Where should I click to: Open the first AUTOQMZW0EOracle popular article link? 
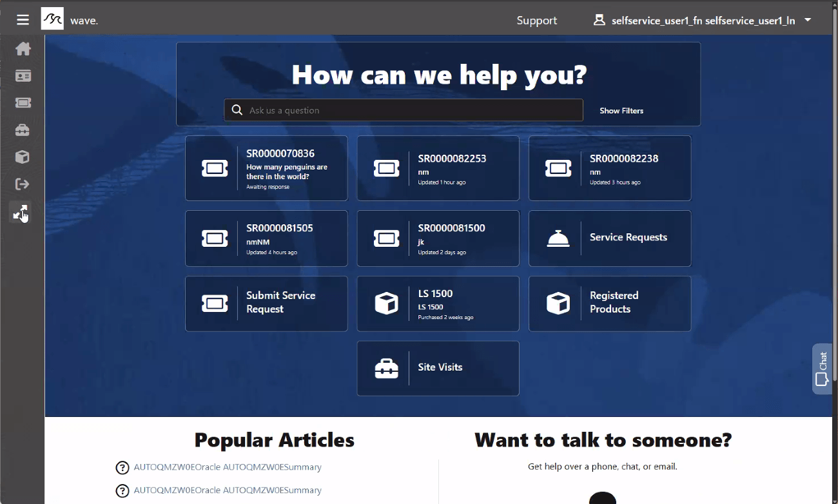point(227,467)
